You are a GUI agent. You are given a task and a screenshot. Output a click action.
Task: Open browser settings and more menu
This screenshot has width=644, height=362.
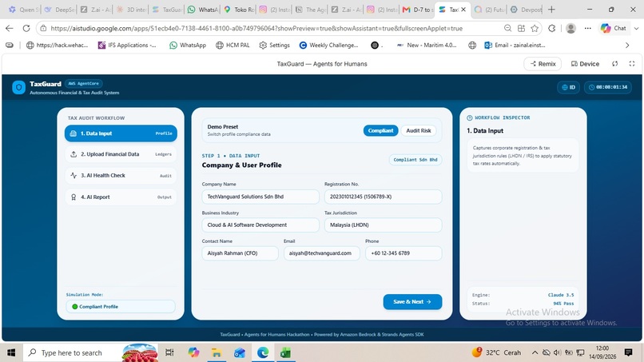point(588,28)
